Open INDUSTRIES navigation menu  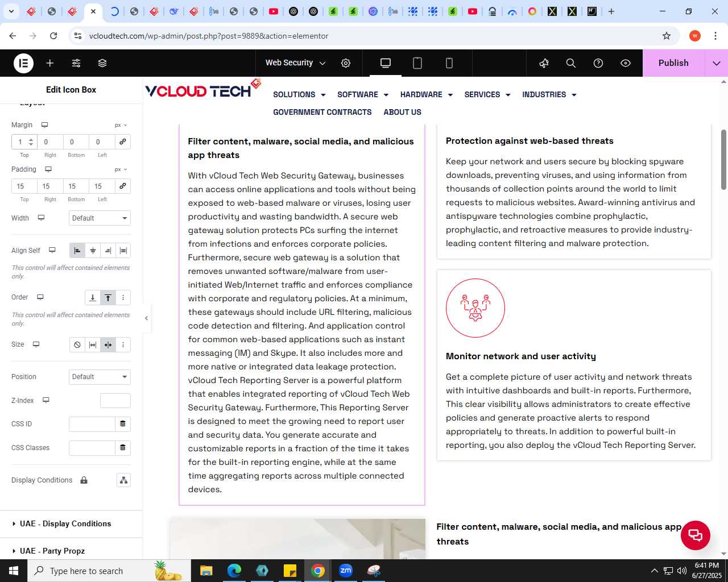549,94
